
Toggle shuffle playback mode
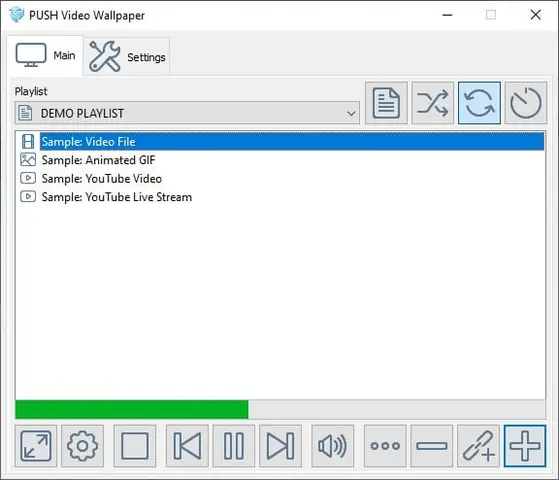tap(432, 103)
